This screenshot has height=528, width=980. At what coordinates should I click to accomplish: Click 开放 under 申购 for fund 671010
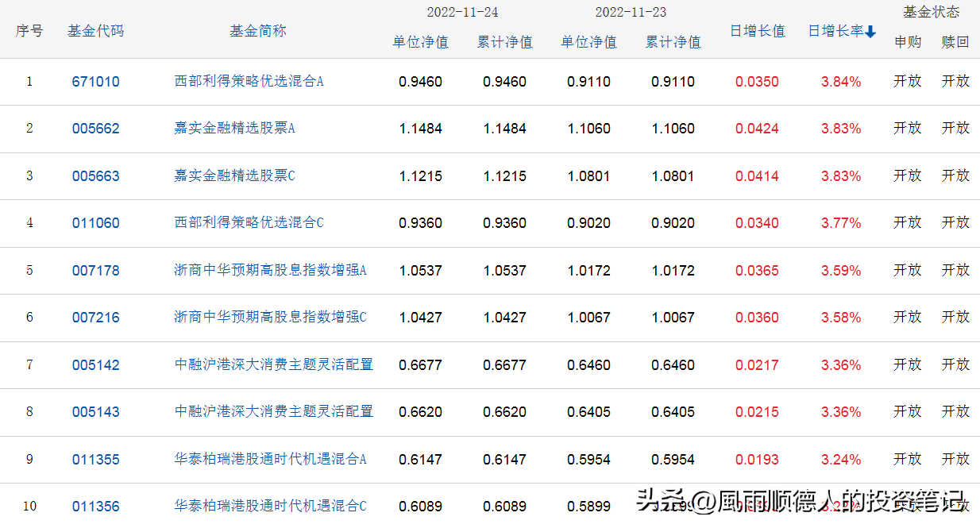pos(908,81)
